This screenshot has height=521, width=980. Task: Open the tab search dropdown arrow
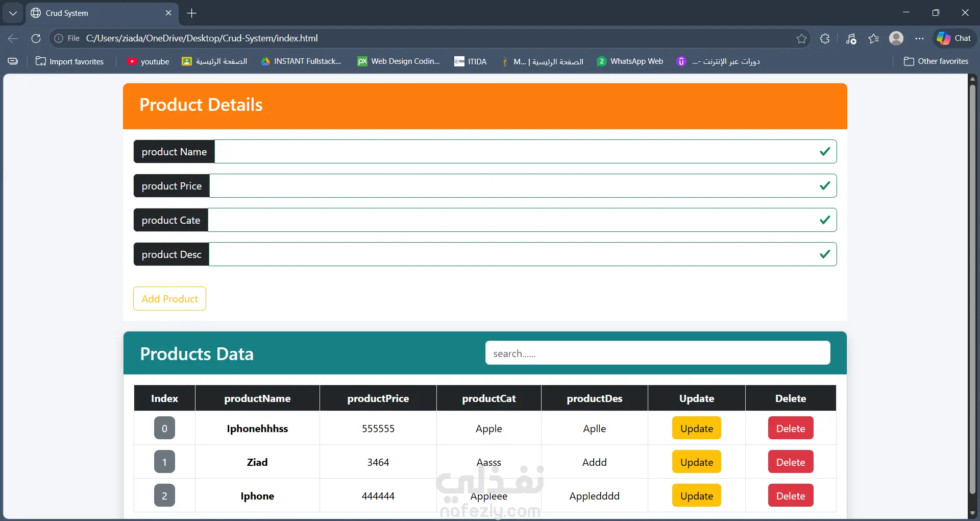pos(13,13)
